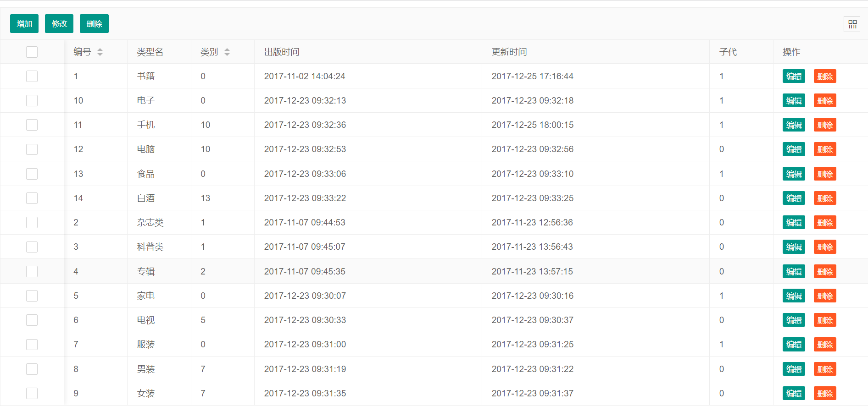Edit the 女装 row

click(794, 393)
